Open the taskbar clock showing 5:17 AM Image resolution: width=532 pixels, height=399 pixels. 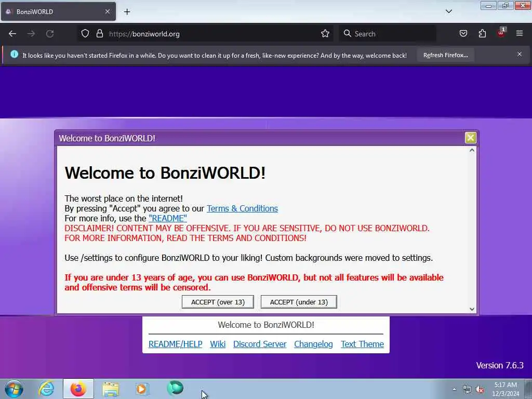(506, 389)
